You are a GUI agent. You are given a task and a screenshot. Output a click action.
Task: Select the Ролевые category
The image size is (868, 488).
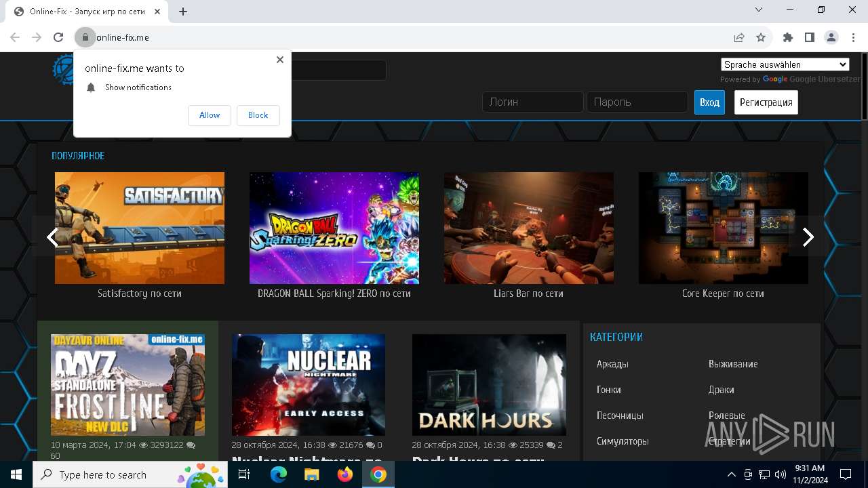pos(726,415)
